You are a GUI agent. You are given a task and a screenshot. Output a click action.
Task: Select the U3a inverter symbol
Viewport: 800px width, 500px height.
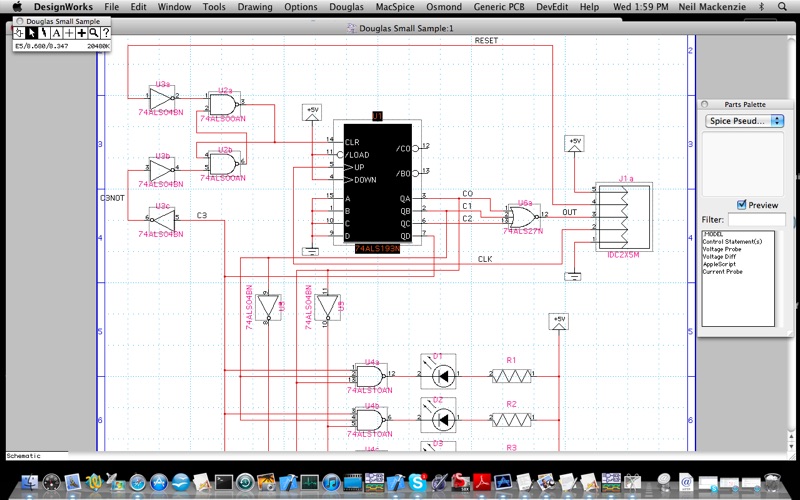tap(162, 96)
